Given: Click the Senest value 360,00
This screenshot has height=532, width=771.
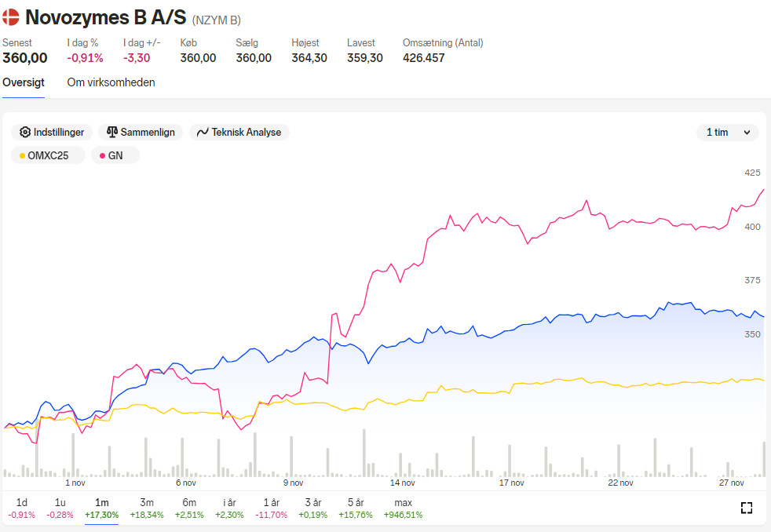Looking at the screenshot, I should [x=25, y=58].
